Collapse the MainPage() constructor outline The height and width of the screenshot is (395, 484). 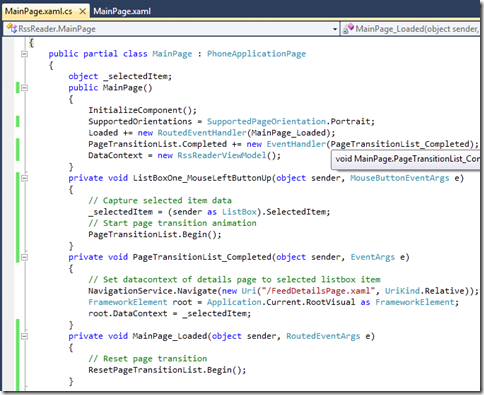[24, 88]
